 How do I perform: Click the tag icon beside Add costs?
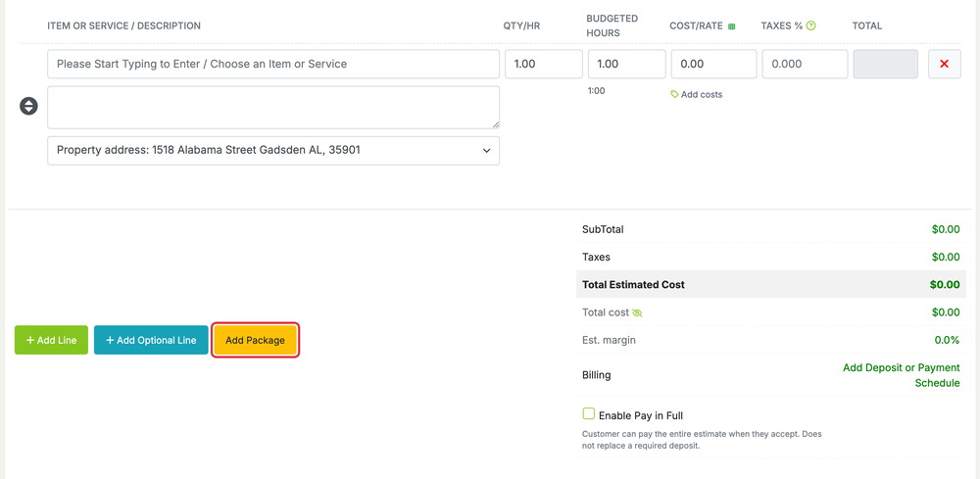(674, 94)
